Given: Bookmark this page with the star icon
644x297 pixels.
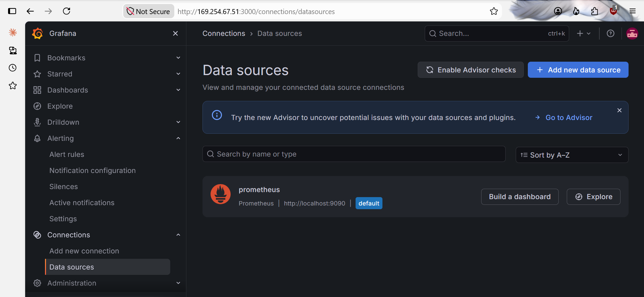Looking at the screenshot, I should tap(494, 11).
